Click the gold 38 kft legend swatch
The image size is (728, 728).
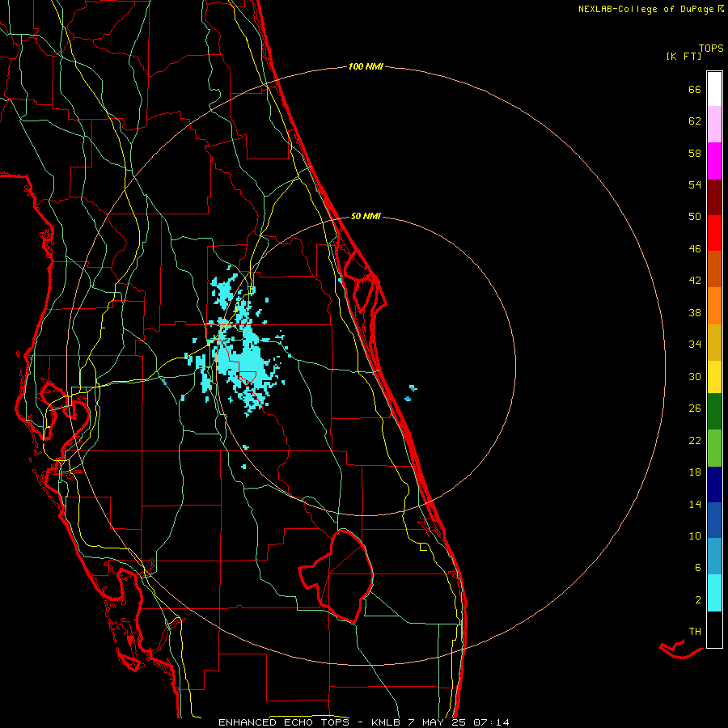(714, 343)
